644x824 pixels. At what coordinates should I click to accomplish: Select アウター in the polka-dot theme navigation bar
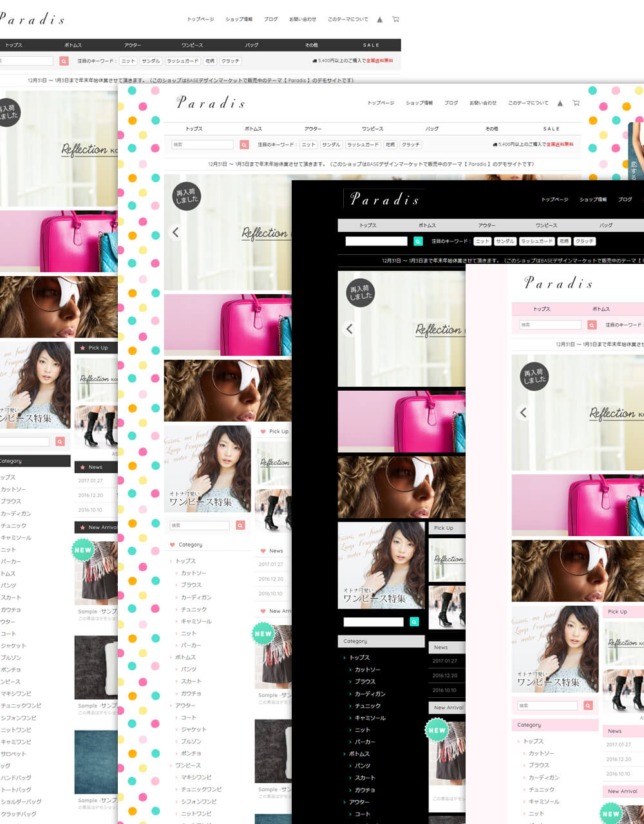[x=313, y=129]
